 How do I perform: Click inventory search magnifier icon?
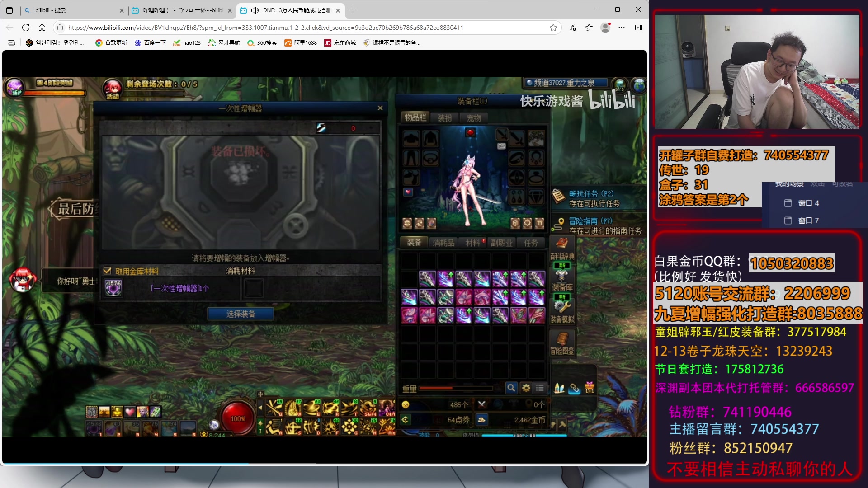point(511,388)
